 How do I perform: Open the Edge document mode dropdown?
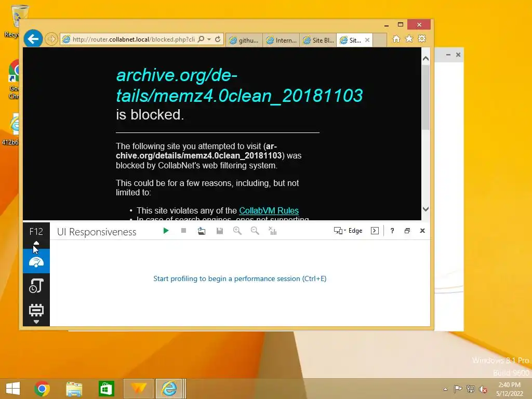[348, 231]
